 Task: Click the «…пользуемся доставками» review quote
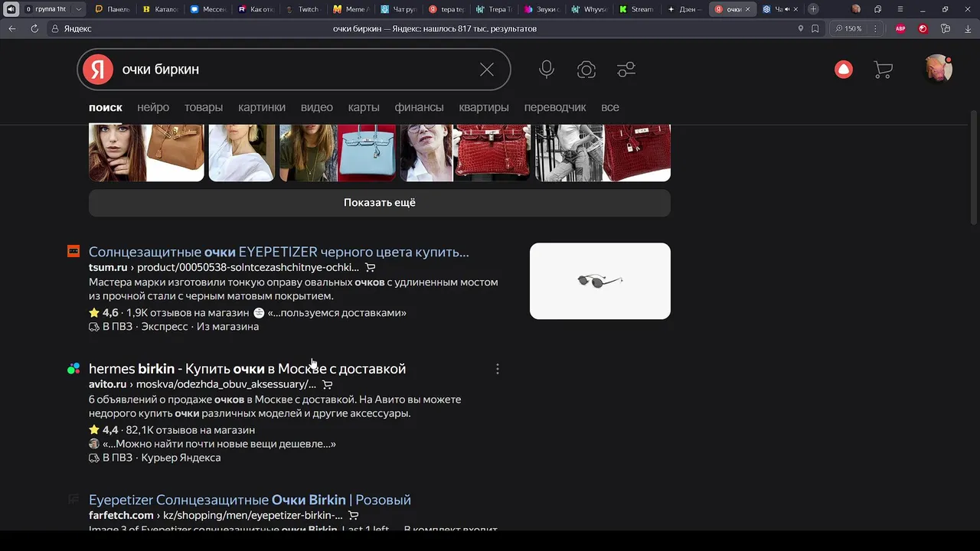tap(337, 312)
